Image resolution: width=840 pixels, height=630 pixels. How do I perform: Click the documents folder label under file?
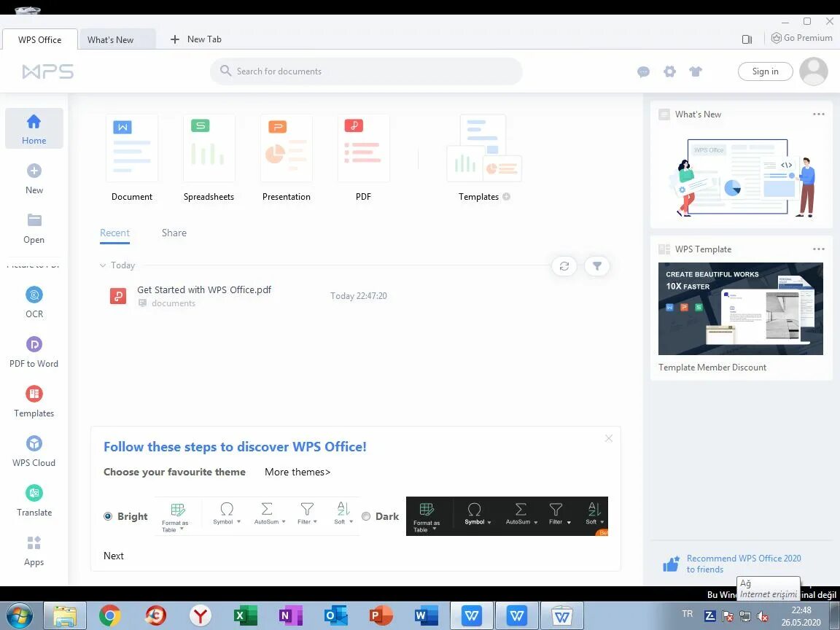(173, 303)
